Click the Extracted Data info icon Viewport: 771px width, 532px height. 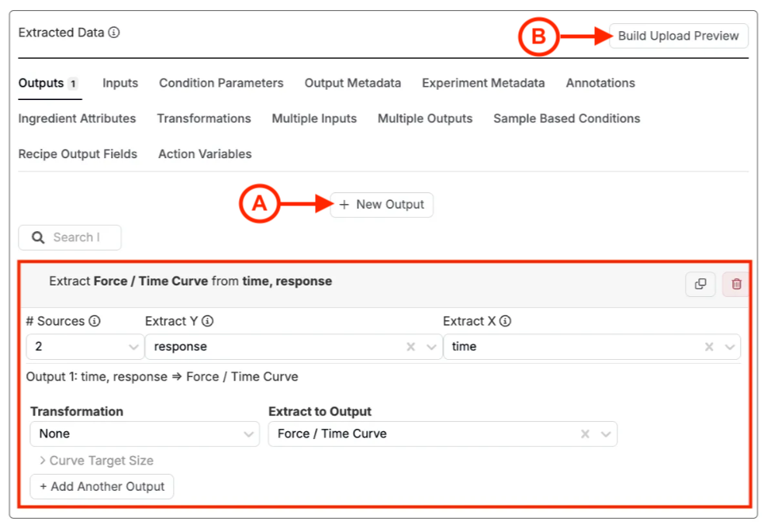(114, 33)
